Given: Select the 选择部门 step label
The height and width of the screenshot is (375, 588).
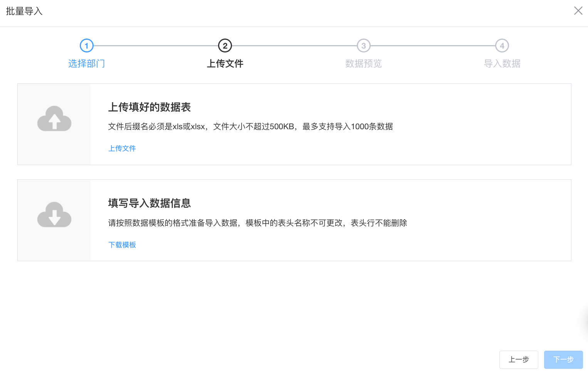Looking at the screenshot, I should (x=87, y=64).
